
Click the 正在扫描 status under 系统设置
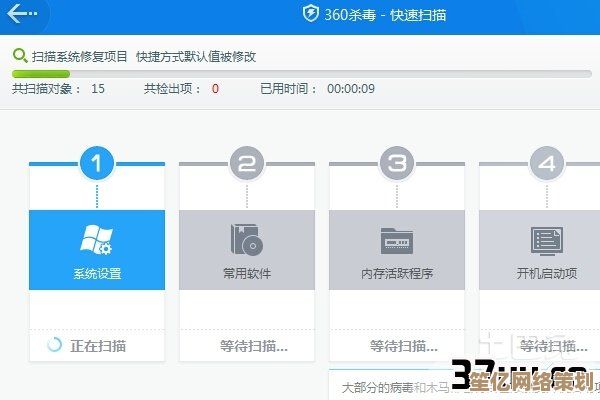point(98,346)
